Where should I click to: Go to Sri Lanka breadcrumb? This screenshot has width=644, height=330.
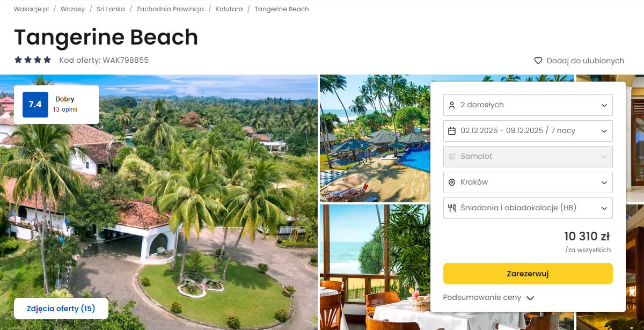coord(111,9)
